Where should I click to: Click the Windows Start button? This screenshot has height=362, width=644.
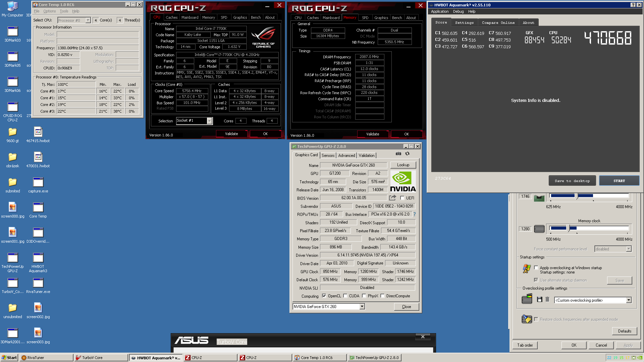pos(9,358)
